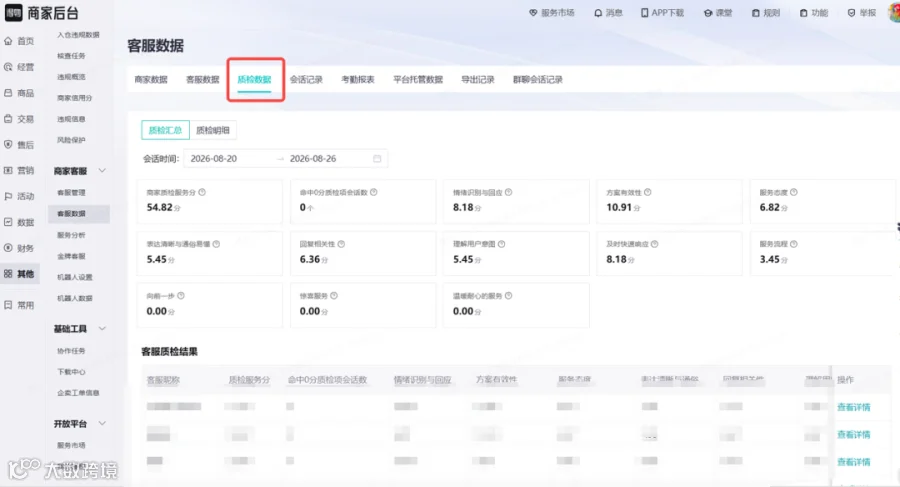Switch to the 会话记录 tab
Image resolution: width=900 pixels, height=487 pixels.
(x=306, y=80)
